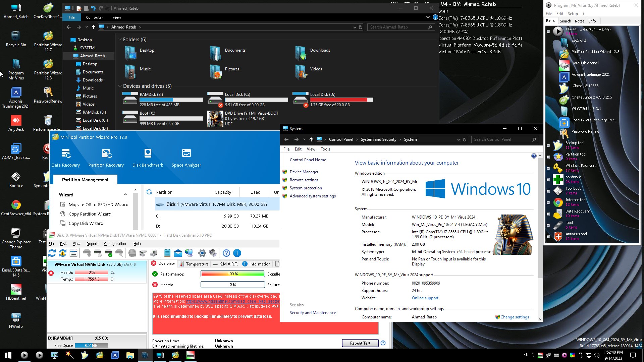The image size is (644, 362).
Task: Click the help icon in System window
Action: 534,156
